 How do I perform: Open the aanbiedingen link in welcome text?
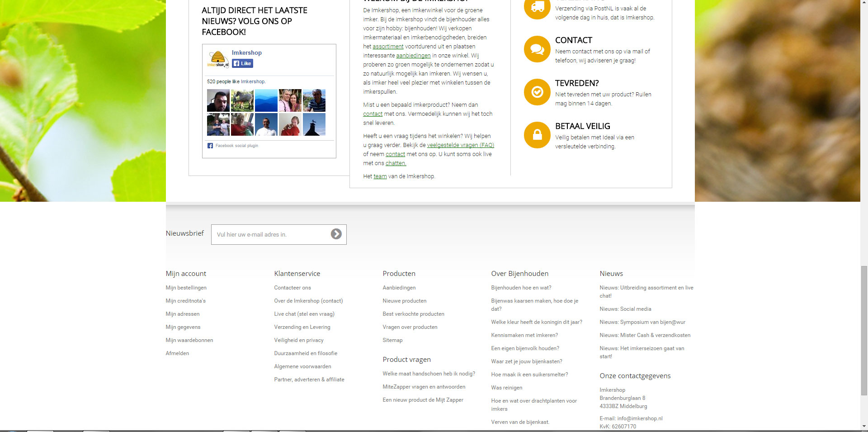pos(413,55)
